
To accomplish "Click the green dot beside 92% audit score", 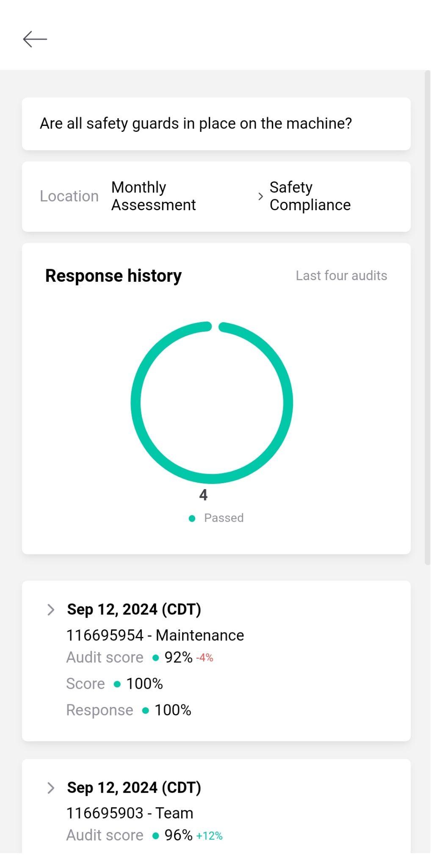I will click(x=155, y=658).
